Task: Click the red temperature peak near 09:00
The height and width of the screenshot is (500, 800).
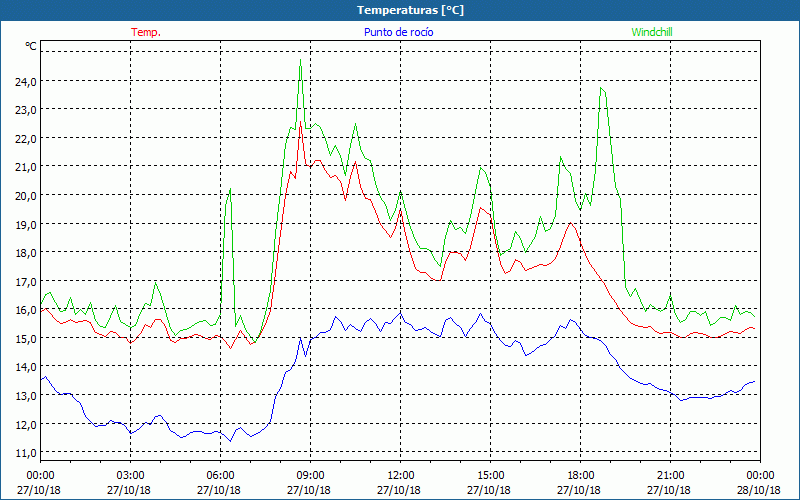Action: pyautogui.click(x=301, y=121)
